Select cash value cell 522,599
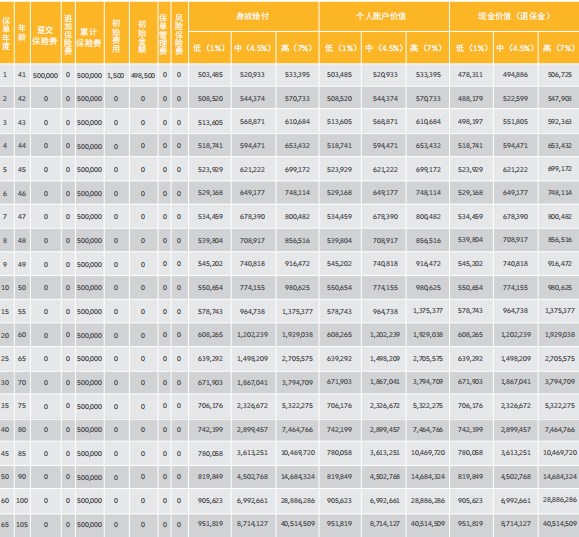Screen dimensions: 579x537 pos(515,99)
